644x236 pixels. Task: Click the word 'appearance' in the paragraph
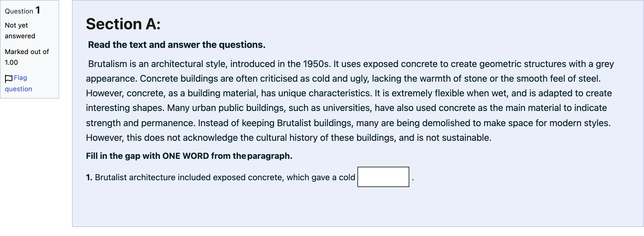point(111,79)
